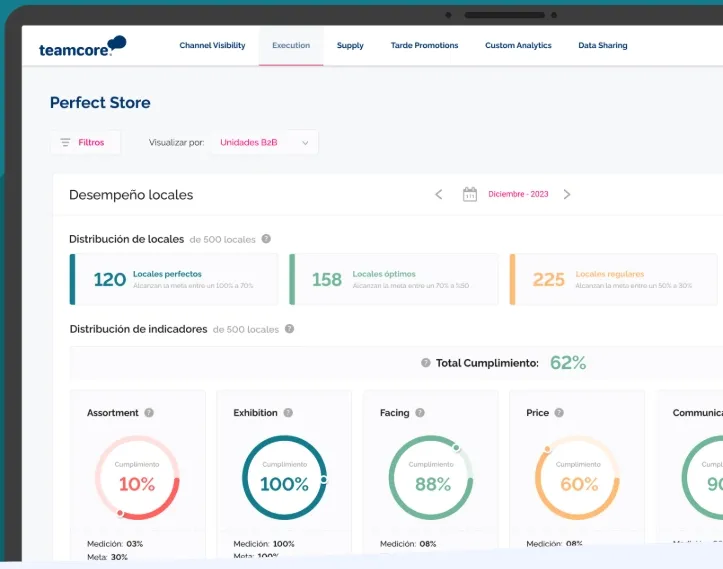This screenshot has width=723, height=569.
Task: Select the 120 Locales perfectos card
Action: pyautogui.click(x=174, y=279)
